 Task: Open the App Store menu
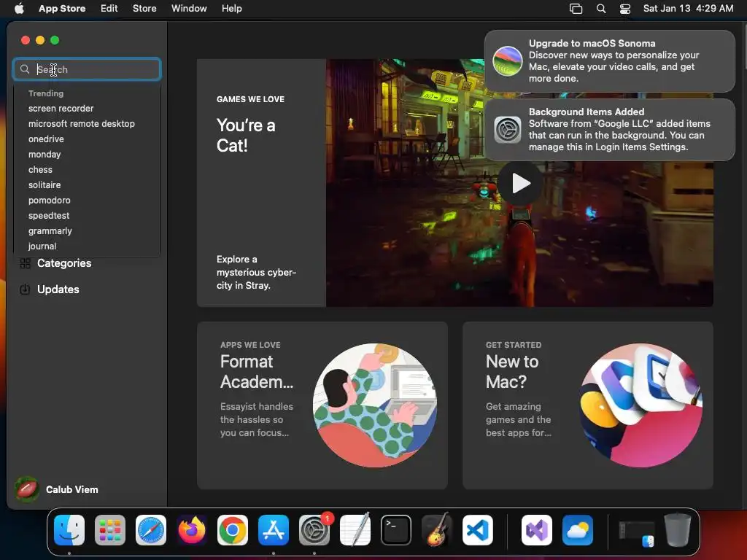click(x=62, y=9)
